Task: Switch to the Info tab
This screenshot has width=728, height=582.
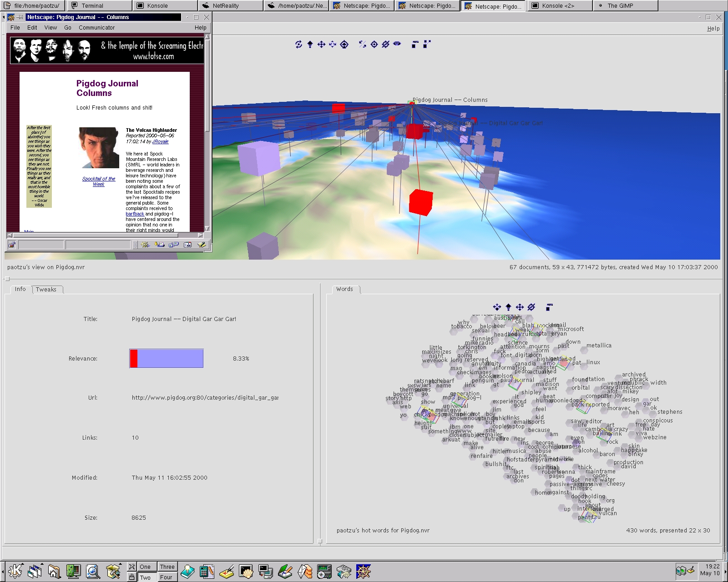Action: 20,289
